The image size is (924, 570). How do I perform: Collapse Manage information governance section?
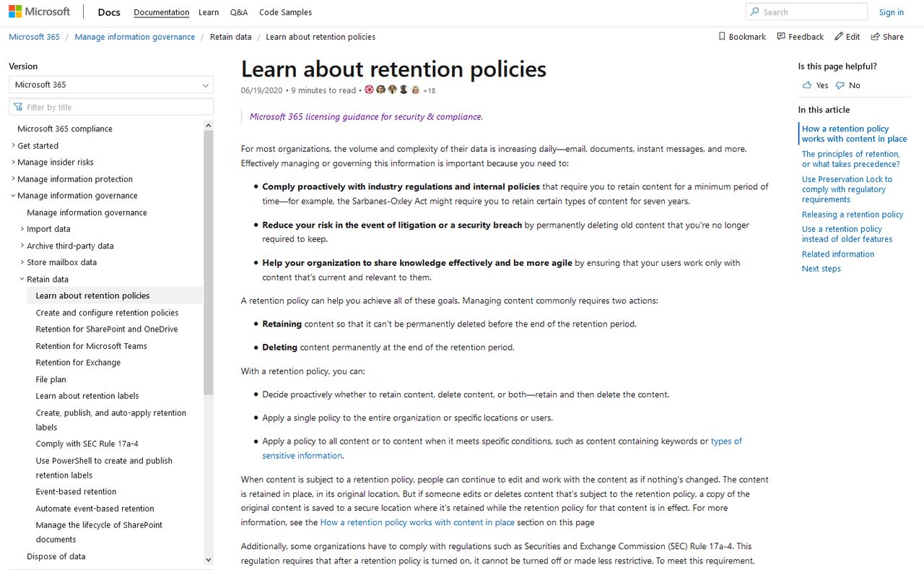13,195
